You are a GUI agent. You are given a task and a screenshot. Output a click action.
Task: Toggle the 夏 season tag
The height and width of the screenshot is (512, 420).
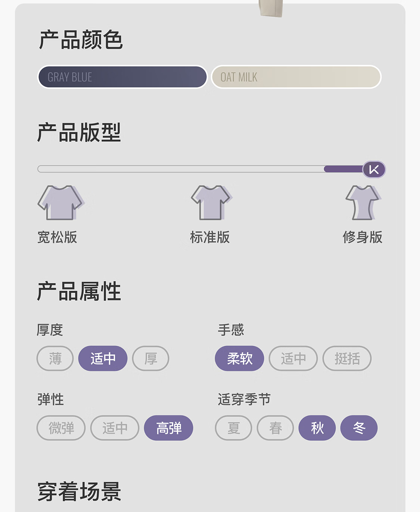coord(234,428)
